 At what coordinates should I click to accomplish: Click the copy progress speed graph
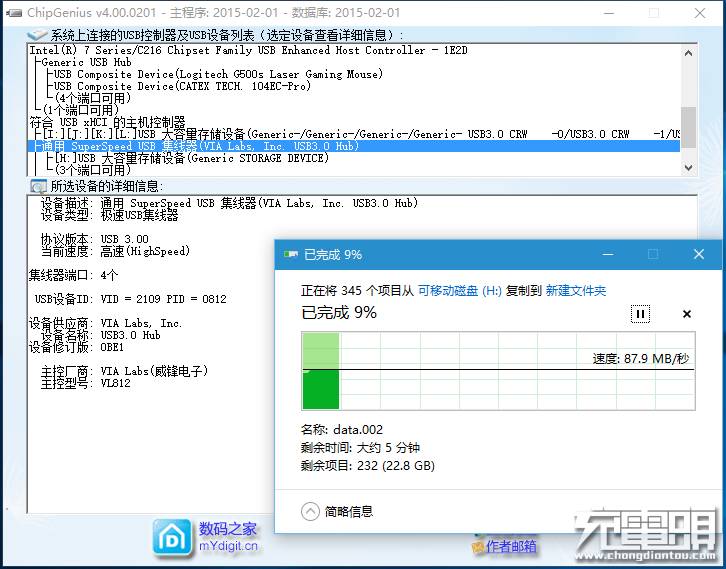click(x=498, y=371)
